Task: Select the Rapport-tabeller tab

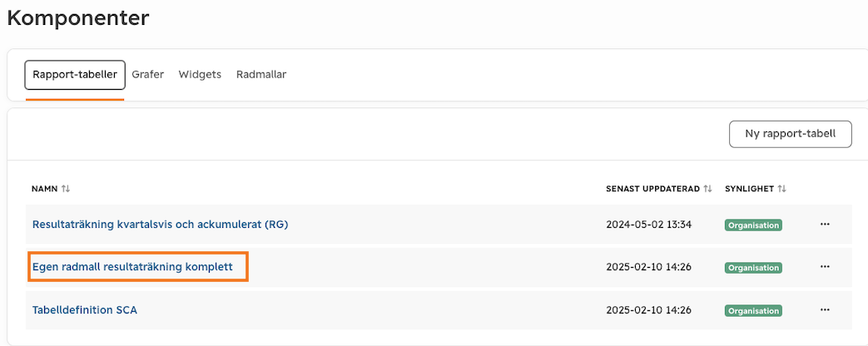Action: tap(75, 75)
